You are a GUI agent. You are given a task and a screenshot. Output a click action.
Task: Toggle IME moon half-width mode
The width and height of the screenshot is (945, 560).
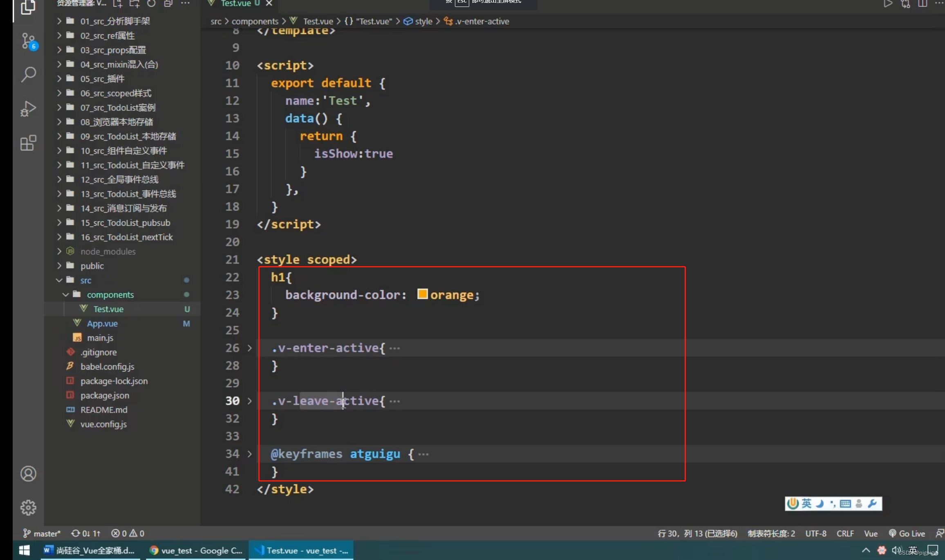point(820,504)
